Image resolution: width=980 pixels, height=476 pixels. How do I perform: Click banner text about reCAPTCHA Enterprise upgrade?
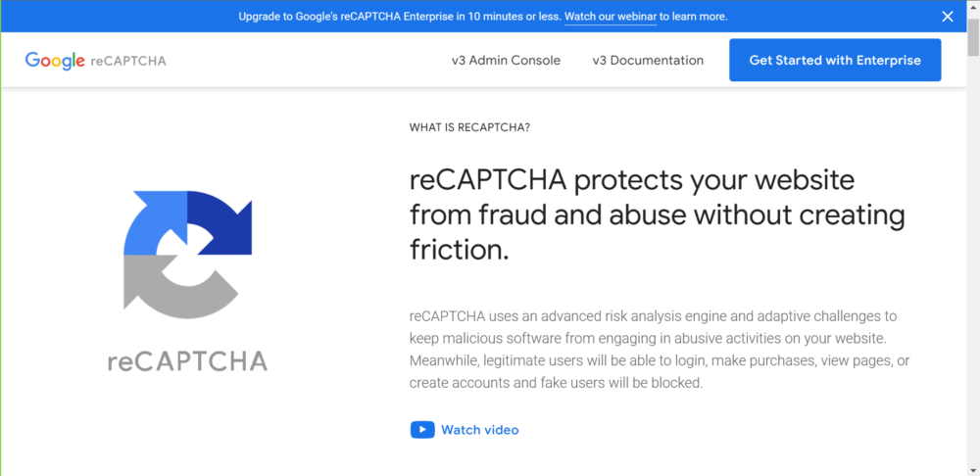click(x=400, y=17)
